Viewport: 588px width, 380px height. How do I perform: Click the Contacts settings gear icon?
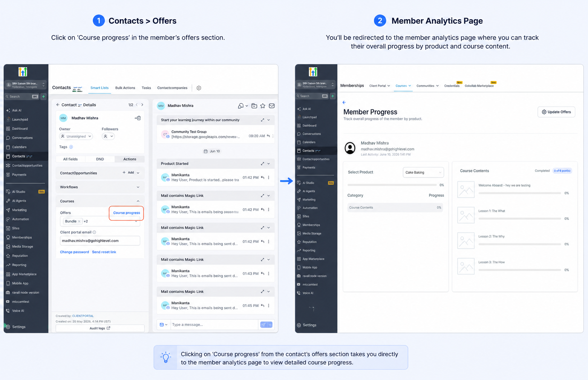point(199,88)
